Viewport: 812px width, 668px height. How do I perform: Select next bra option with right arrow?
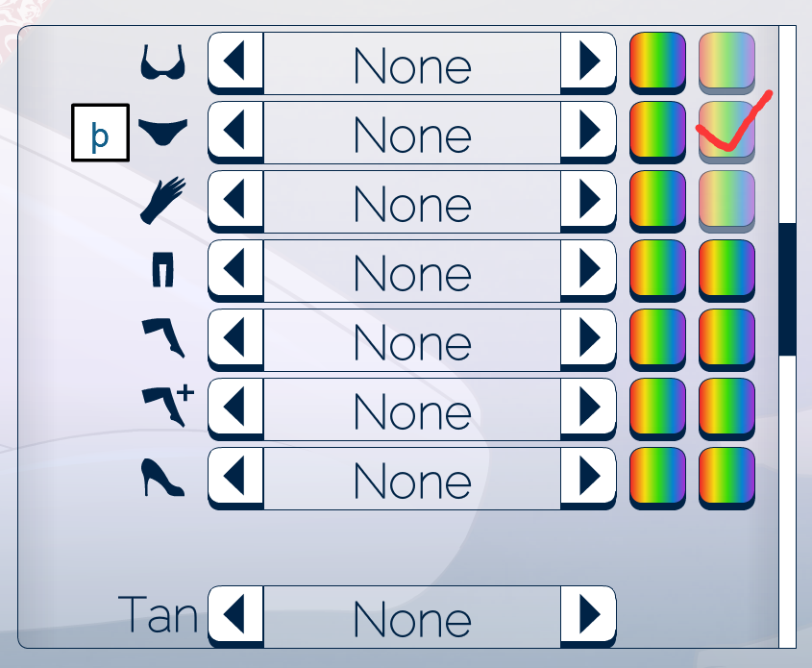coord(588,63)
